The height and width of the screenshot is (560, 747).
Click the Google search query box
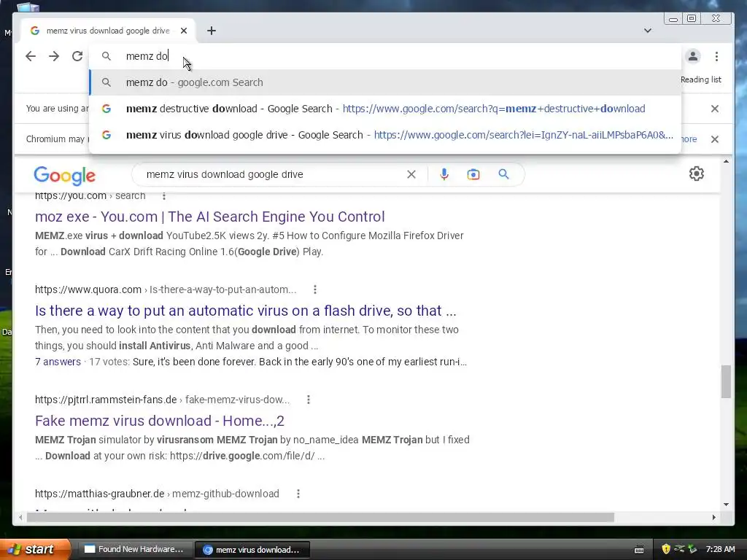click(271, 174)
